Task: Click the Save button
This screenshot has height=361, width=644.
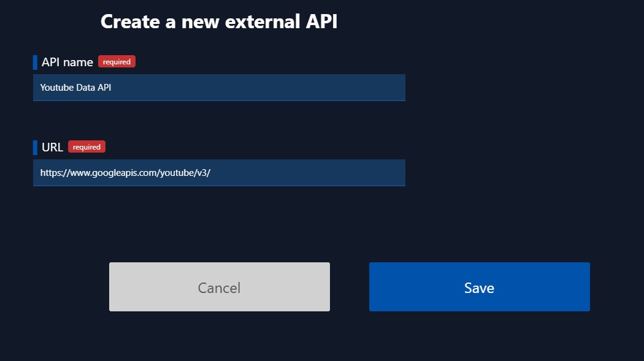Action: coord(479,286)
